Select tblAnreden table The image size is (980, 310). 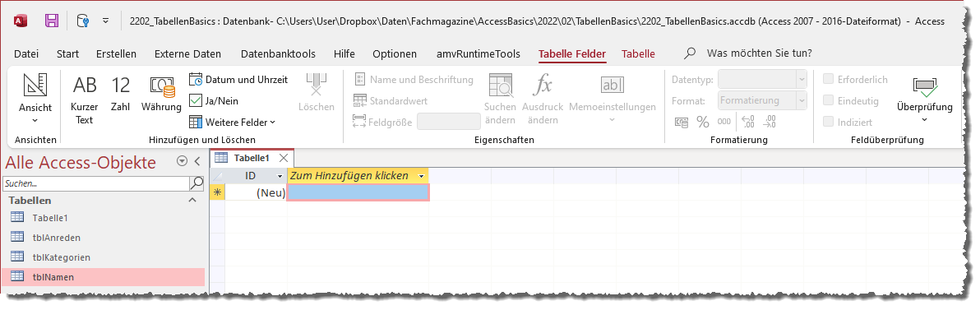pyautogui.click(x=104, y=238)
